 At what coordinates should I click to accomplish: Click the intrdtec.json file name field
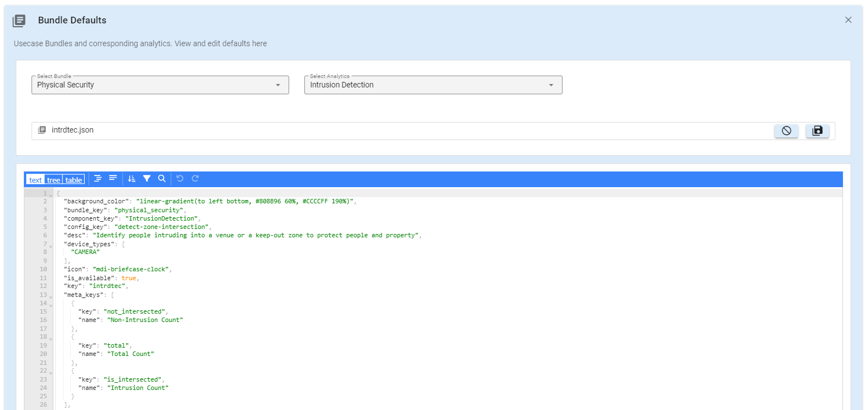pyautogui.click(x=72, y=130)
